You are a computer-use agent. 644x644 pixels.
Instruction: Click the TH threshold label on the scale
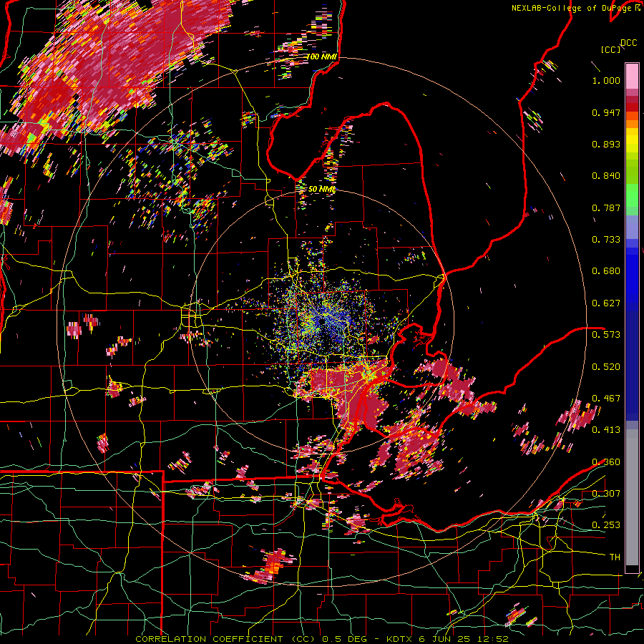click(x=615, y=557)
